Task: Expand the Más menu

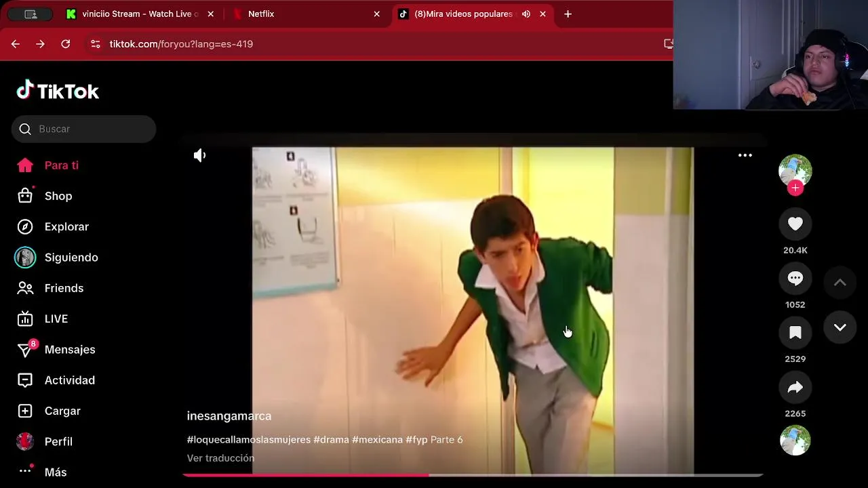Action: [x=42, y=472]
